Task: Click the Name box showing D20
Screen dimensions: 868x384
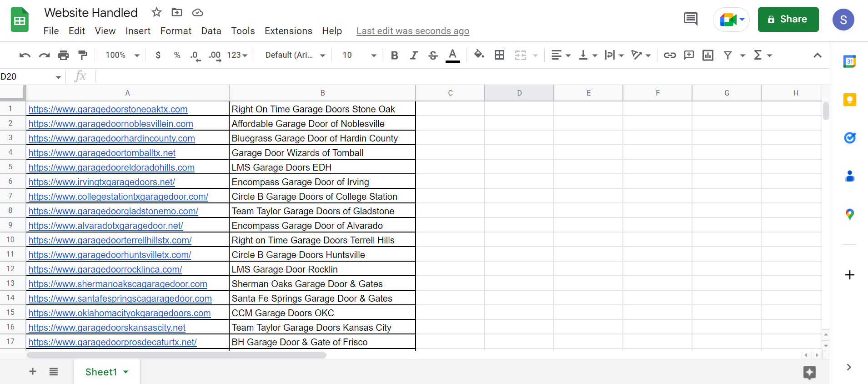Action: (31, 76)
